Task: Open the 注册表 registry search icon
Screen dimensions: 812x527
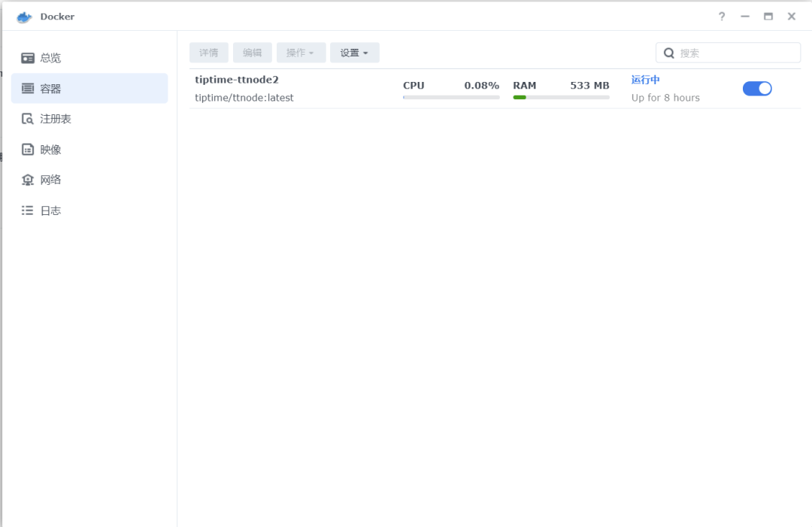Action: click(28, 119)
